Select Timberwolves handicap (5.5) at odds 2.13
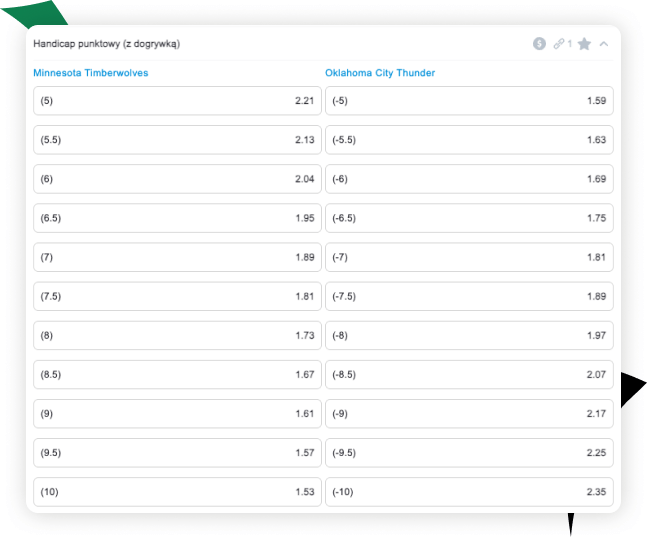The image size is (647, 537). coord(177,140)
